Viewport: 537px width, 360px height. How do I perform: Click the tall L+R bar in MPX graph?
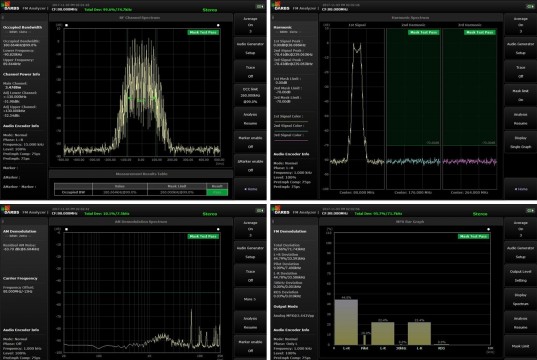click(346, 322)
